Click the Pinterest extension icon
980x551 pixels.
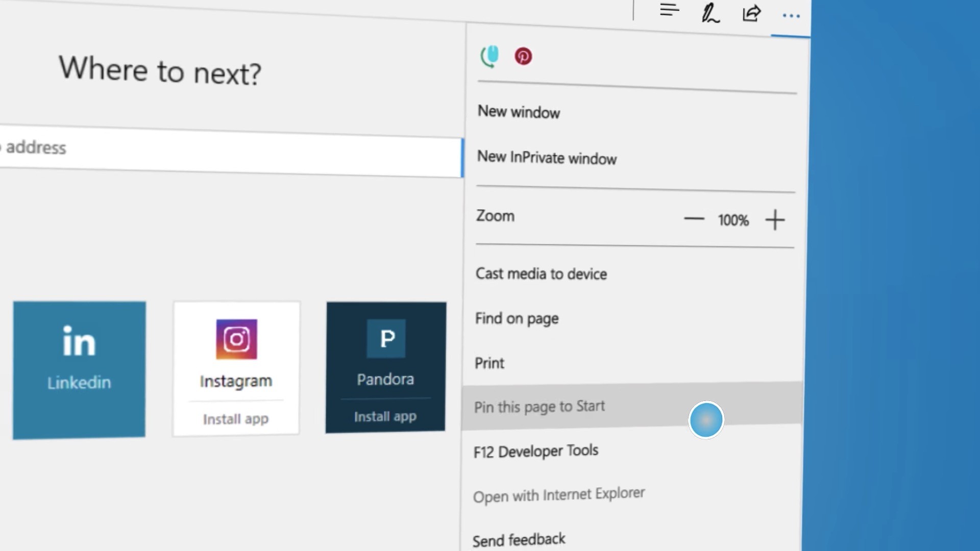(523, 56)
